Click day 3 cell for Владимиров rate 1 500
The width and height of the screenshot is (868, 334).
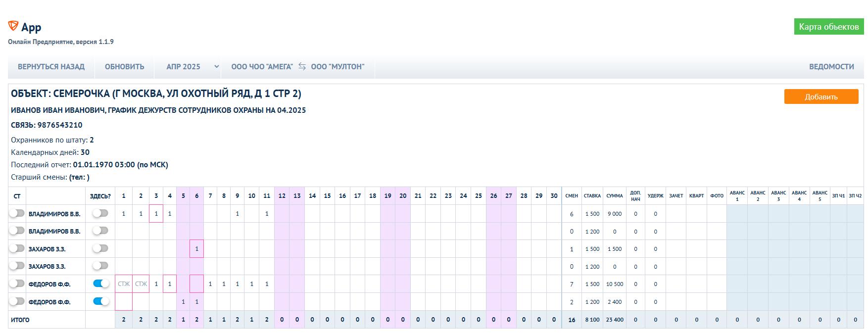click(156, 214)
